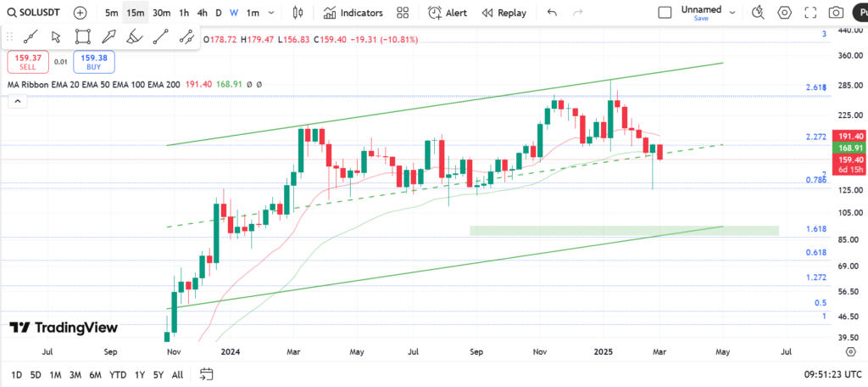Enter fullscreen mode
Image resolution: width=868 pixels, height=387 pixels.
pos(810,13)
